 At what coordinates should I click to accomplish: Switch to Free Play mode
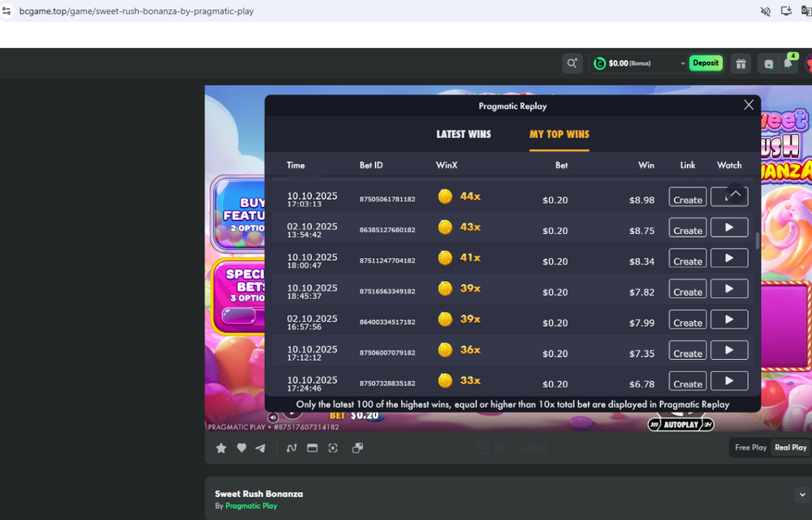749,447
